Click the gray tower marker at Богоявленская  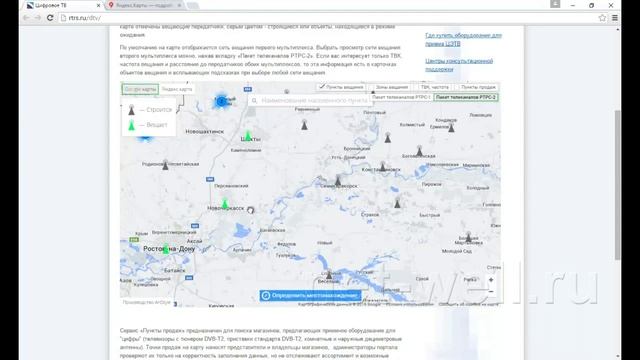(x=419, y=151)
